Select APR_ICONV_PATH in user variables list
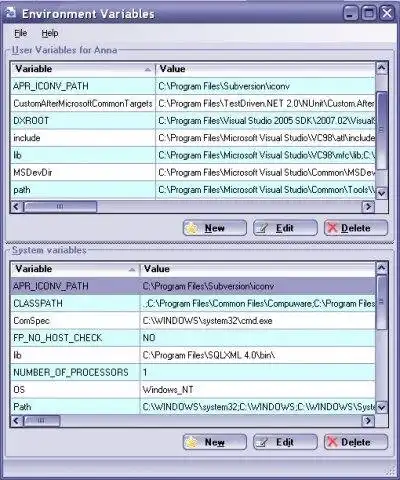This screenshot has height=480, width=400. tap(193, 86)
